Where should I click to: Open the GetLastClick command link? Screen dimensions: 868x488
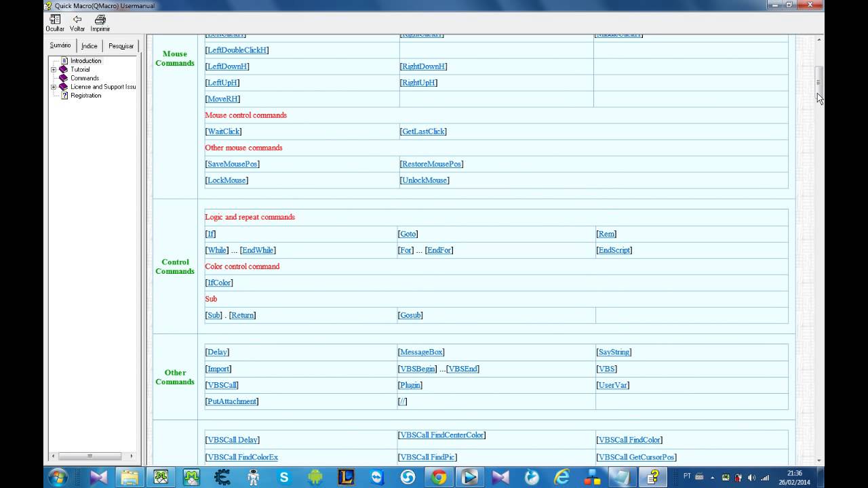pos(423,131)
